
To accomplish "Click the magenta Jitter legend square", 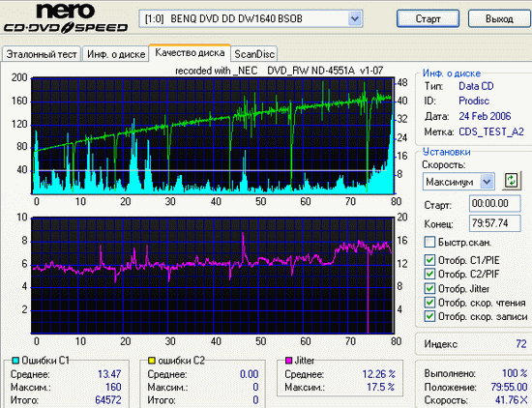I will click(x=289, y=360).
